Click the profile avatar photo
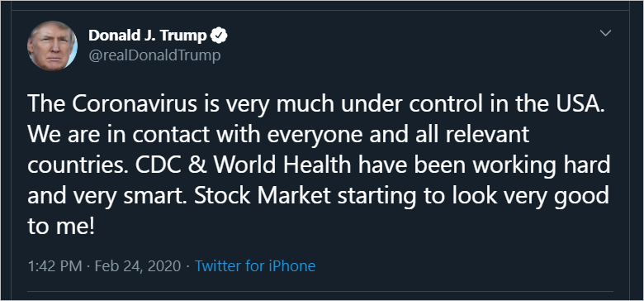644x301 pixels. (52, 45)
